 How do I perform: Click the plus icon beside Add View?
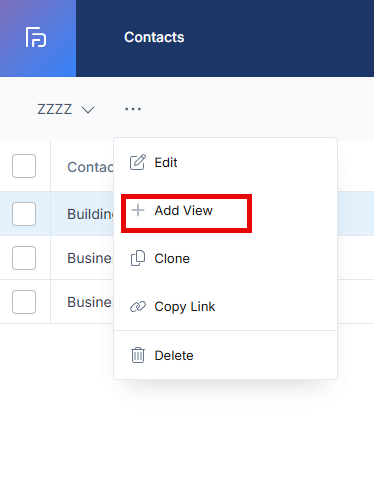click(138, 210)
